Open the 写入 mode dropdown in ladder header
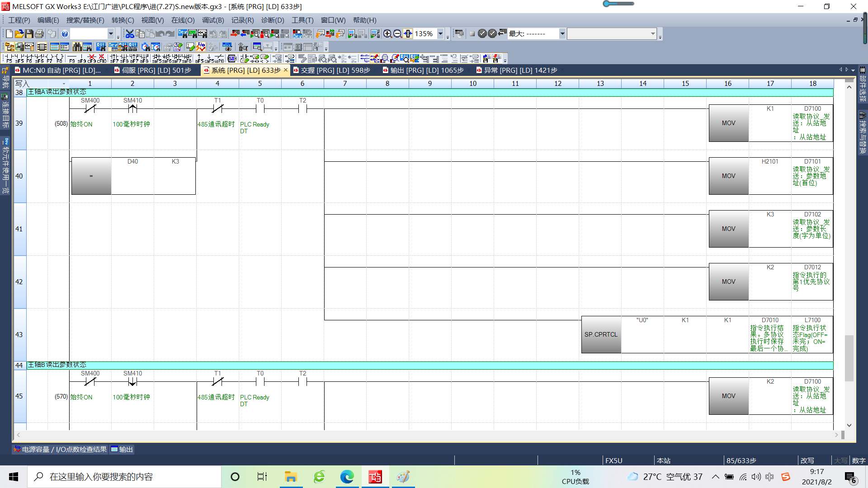Screen dimensions: 868x488 tap(64, 84)
